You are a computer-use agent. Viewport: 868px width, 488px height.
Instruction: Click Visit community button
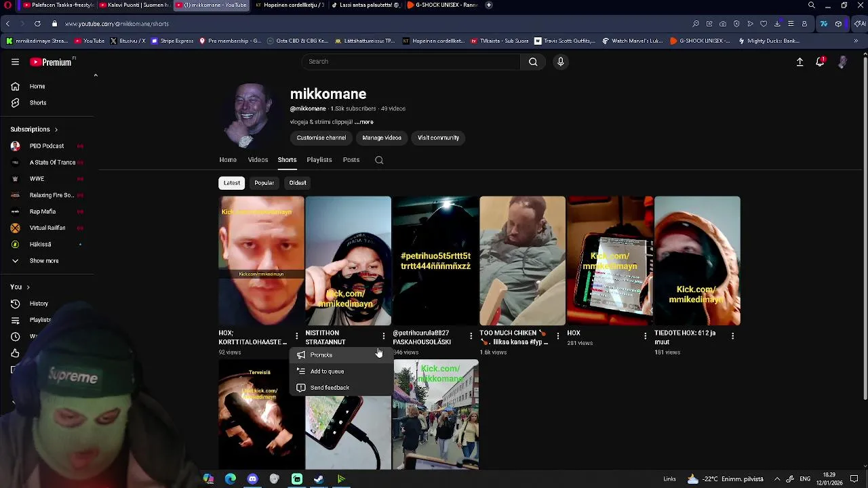coord(438,138)
